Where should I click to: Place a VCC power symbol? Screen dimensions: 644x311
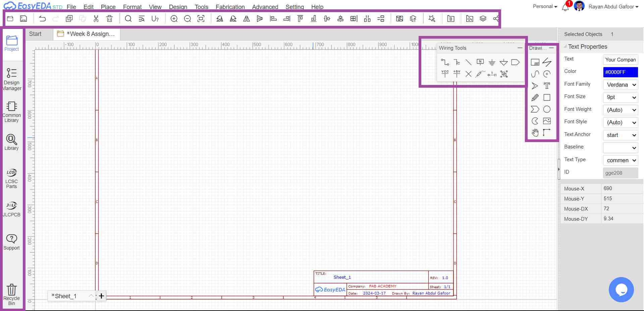pyautogui.click(x=445, y=74)
